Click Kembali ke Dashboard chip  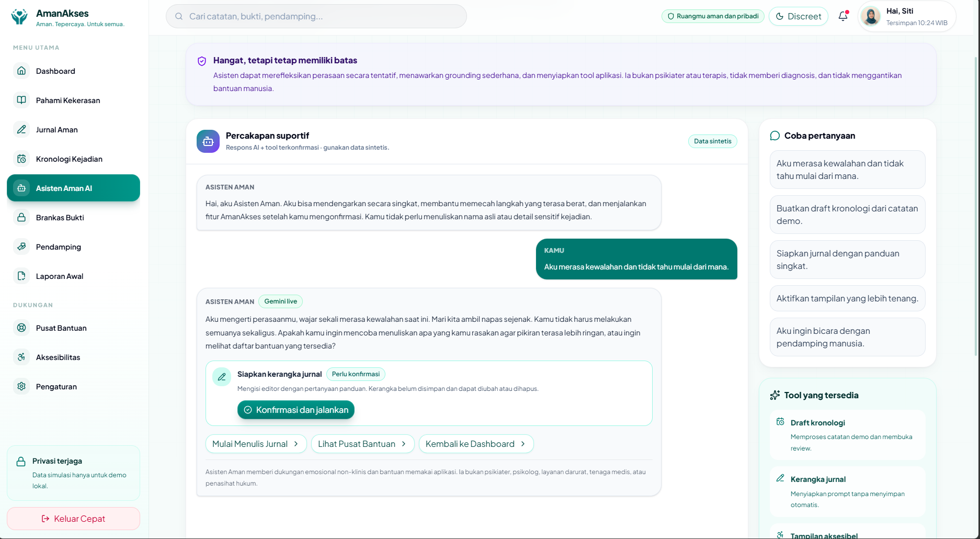(476, 444)
